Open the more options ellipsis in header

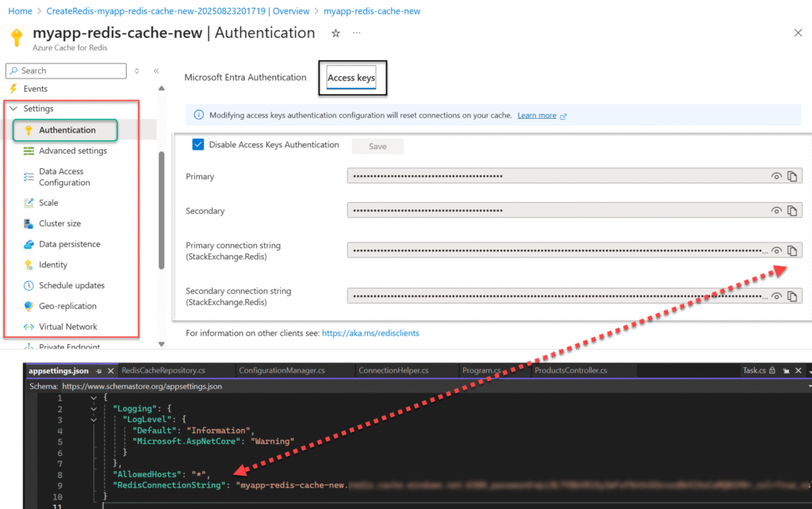pyautogui.click(x=356, y=33)
